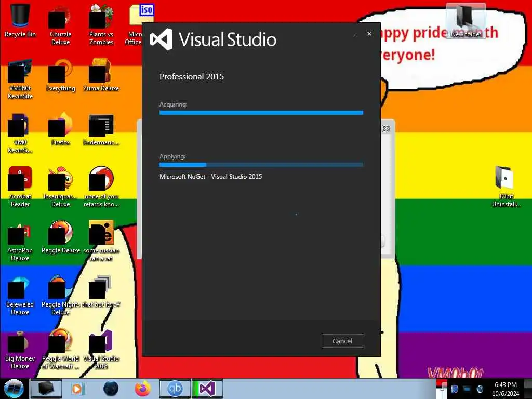Click the Visual Studio logo in installer

tap(161, 39)
